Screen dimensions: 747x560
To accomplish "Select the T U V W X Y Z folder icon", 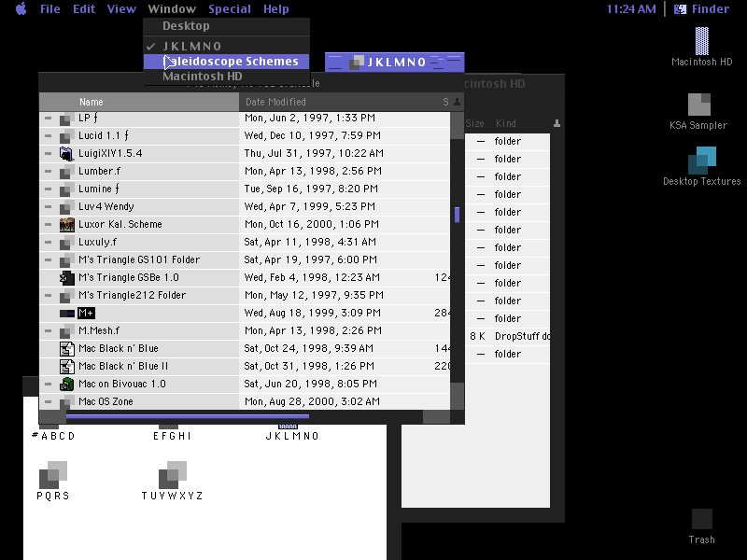I will click(173, 474).
